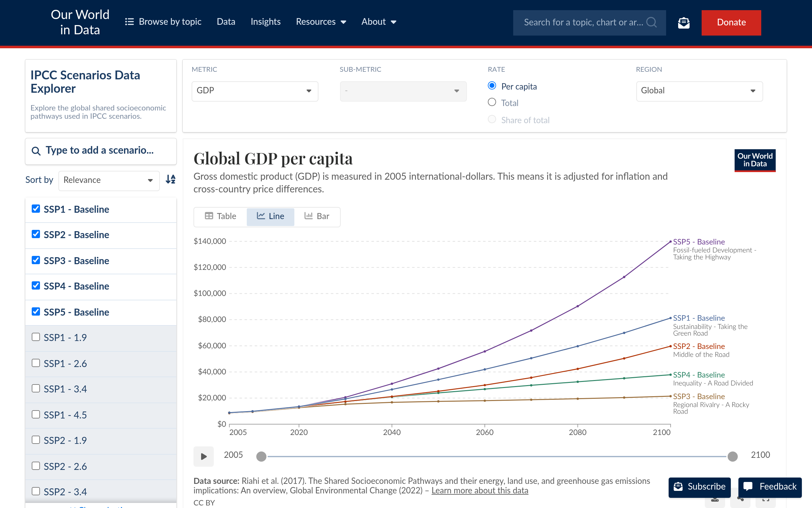Screen dimensions: 812x508
Task: Open the Metric GDP dropdown
Action: (255, 91)
